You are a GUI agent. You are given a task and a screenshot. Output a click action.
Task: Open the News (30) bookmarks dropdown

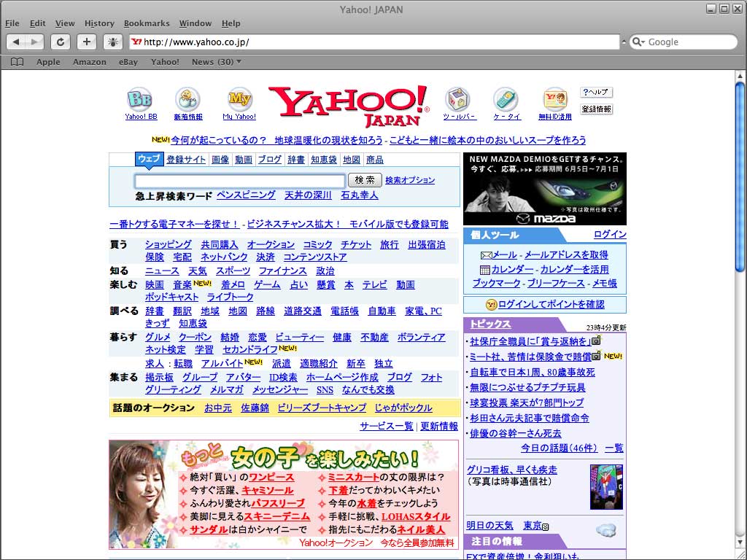coord(216,62)
